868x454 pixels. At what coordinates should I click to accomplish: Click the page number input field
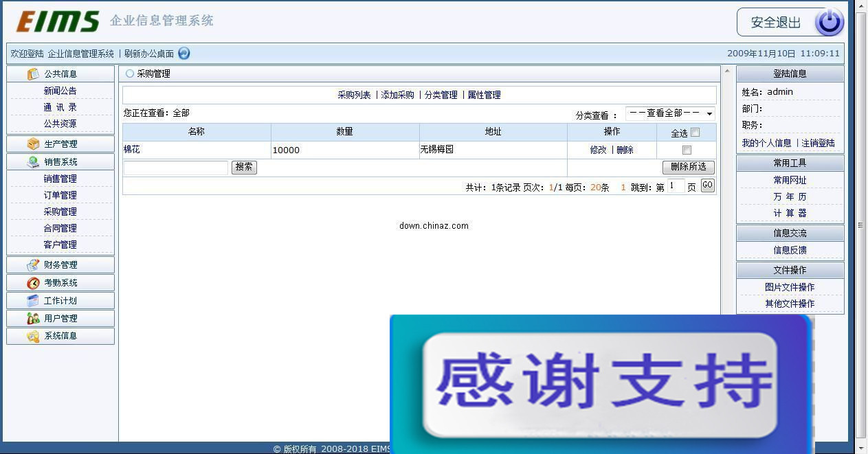coord(676,186)
